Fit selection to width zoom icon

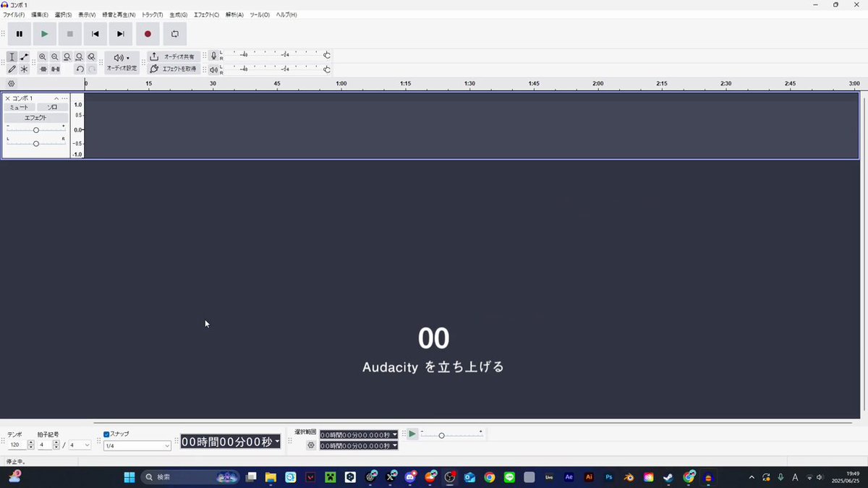[67, 57]
